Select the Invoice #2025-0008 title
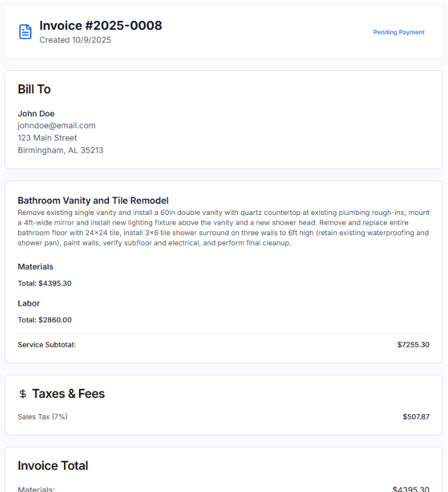The width and height of the screenshot is (448, 492). point(101,25)
